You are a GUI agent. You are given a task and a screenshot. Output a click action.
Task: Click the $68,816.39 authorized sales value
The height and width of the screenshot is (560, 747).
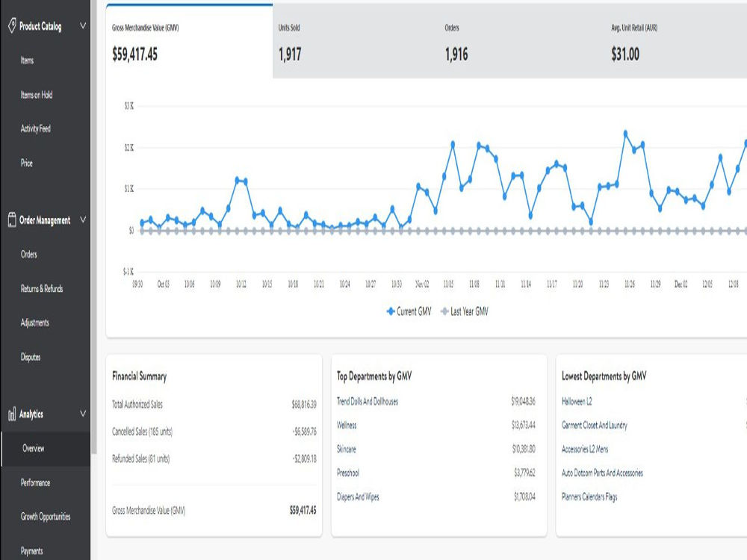pyautogui.click(x=304, y=405)
